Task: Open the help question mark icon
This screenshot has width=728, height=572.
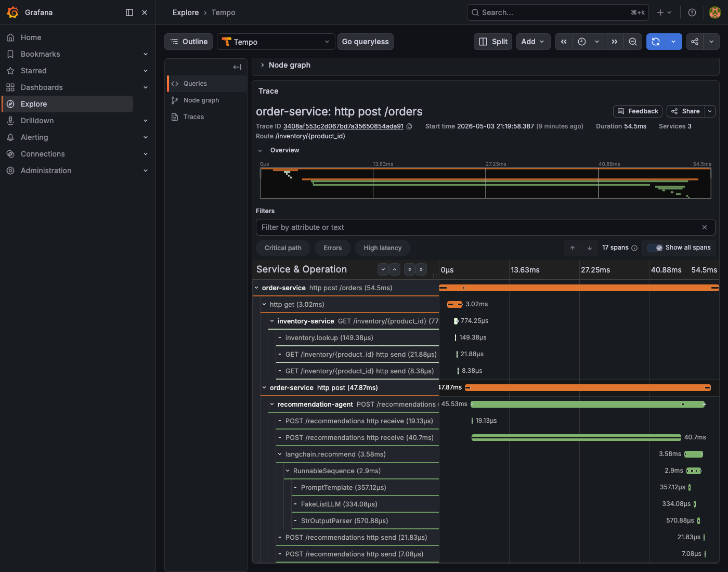Action: coord(692,12)
